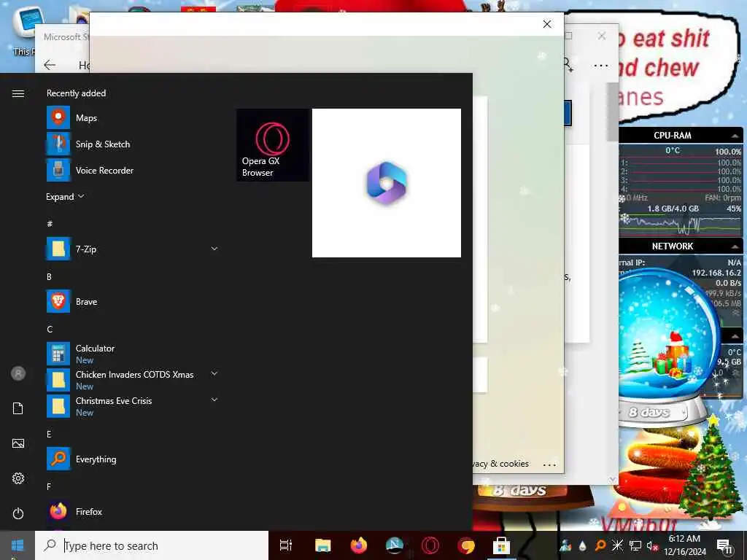Image resolution: width=747 pixels, height=560 pixels.
Task: Open the three-dot menu in Microsoft Store
Action: [601, 65]
